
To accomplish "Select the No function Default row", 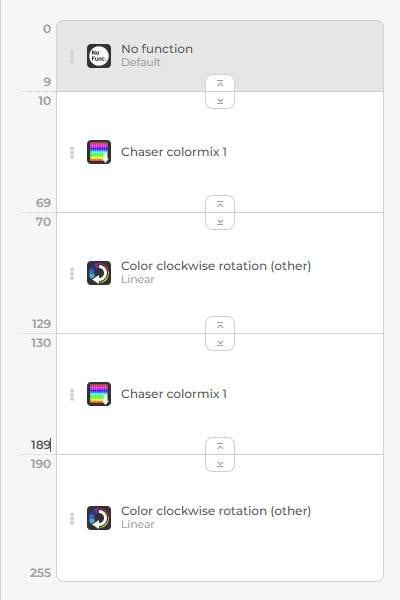I will tap(220, 56).
